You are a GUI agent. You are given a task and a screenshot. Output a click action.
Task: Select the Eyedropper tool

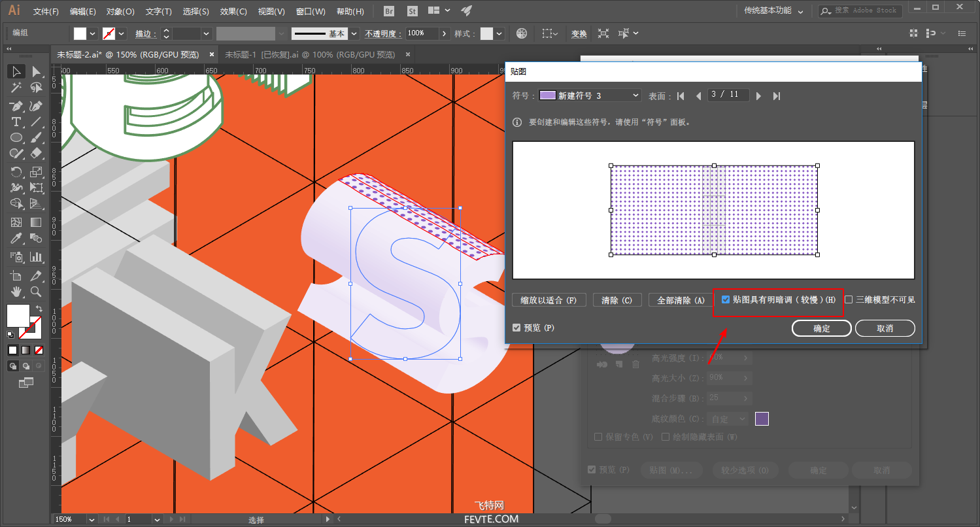[16, 239]
